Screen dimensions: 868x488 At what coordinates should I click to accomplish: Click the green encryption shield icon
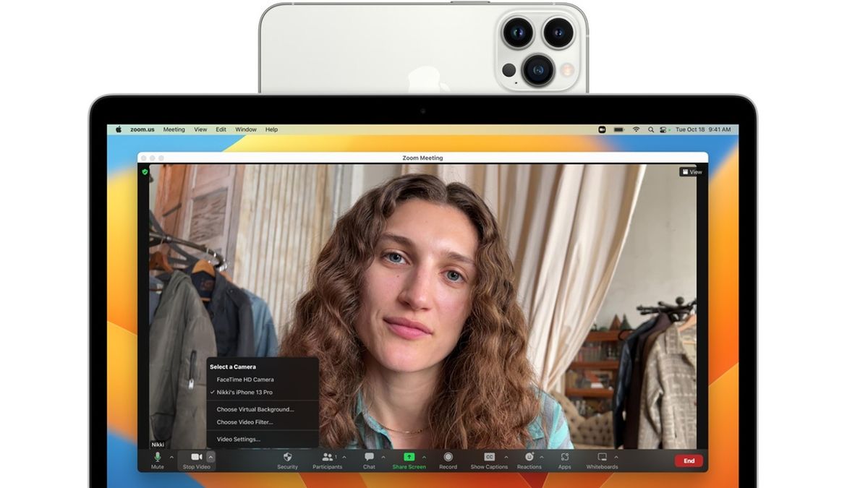click(145, 172)
